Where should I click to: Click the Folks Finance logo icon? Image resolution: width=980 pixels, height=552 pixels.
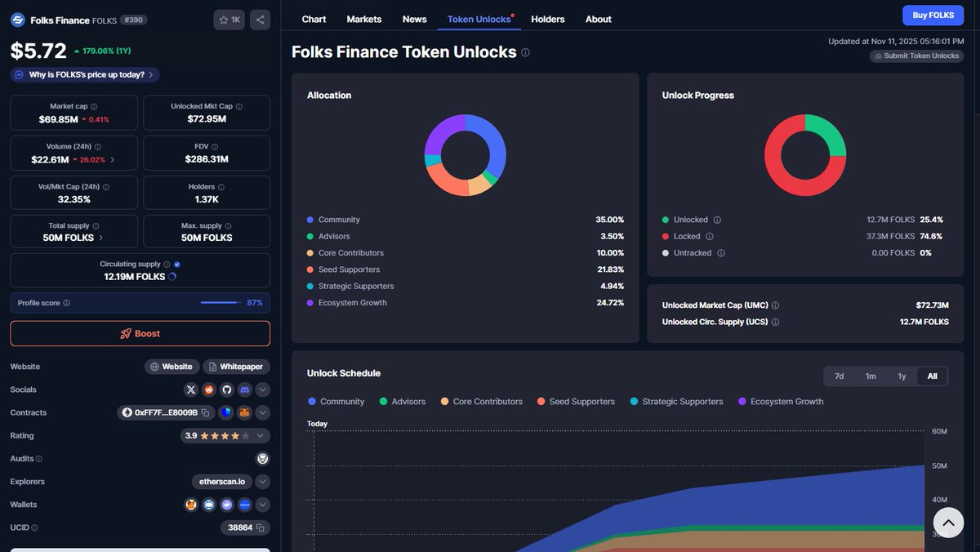coord(17,20)
